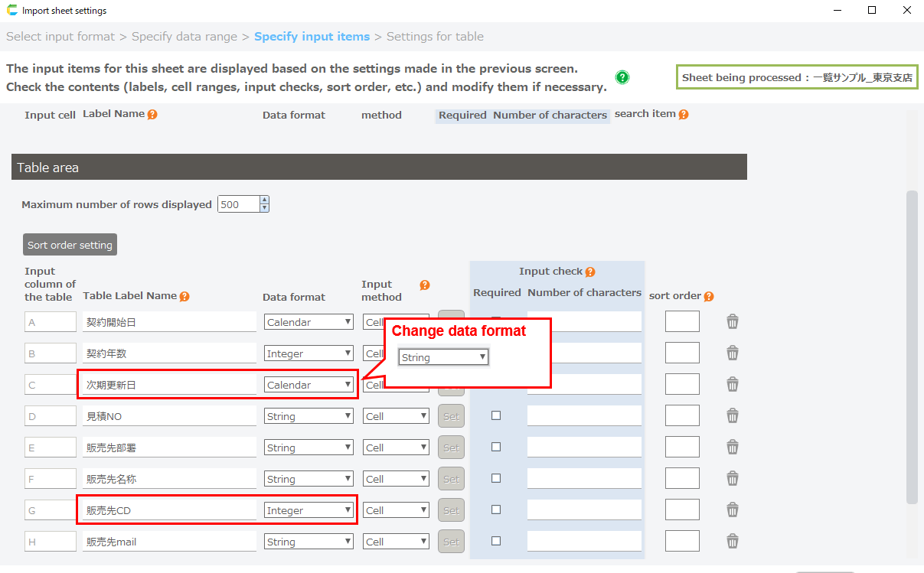The image size is (924, 573).
Task: Open the help icon next to Input check
Action: click(x=589, y=272)
